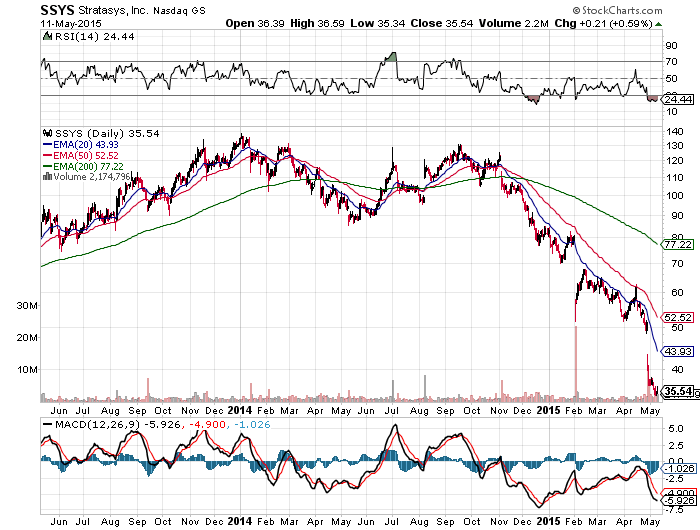Click the RSI 24.44 value tag
This screenshot has height=530, width=700.
(x=678, y=99)
